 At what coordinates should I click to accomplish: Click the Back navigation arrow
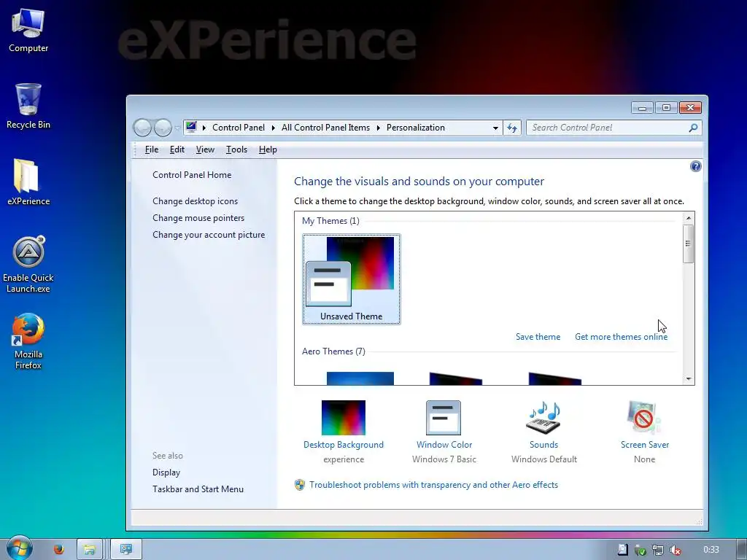(142, 128)
